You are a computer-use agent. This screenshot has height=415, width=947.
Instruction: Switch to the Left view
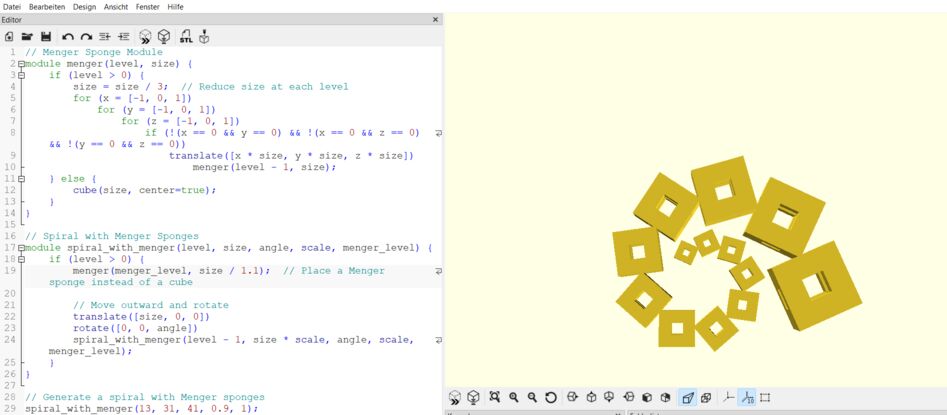[629, 397]
